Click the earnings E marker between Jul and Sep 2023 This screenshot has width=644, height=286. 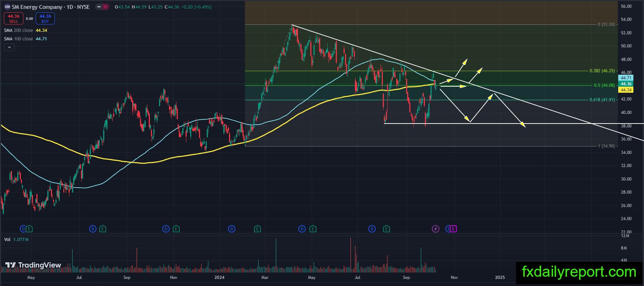pyautogui.click(x=103, y=229)
